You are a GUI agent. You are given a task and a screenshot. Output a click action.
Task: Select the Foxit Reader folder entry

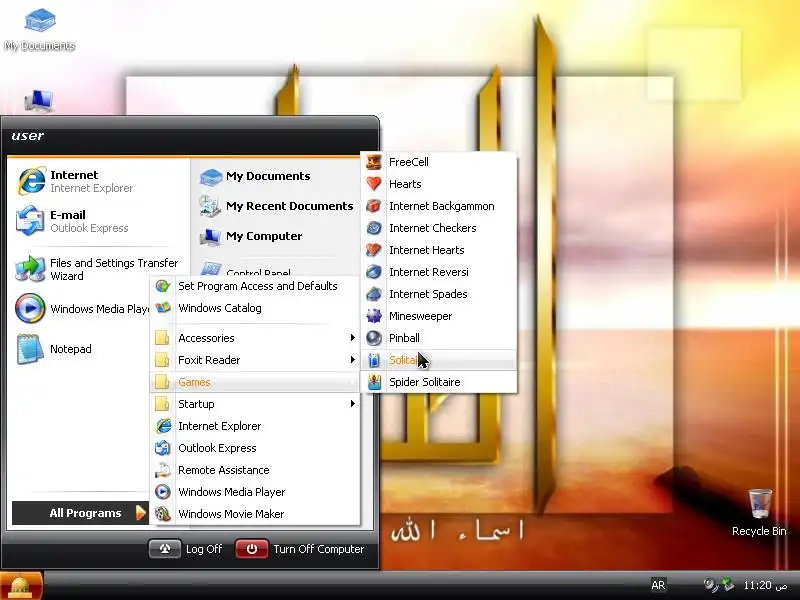point(255,360)
